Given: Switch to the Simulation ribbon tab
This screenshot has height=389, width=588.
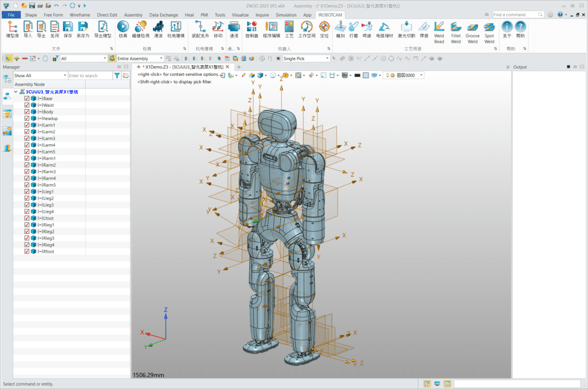Looking at the screenshot, I should click(286, 15).
